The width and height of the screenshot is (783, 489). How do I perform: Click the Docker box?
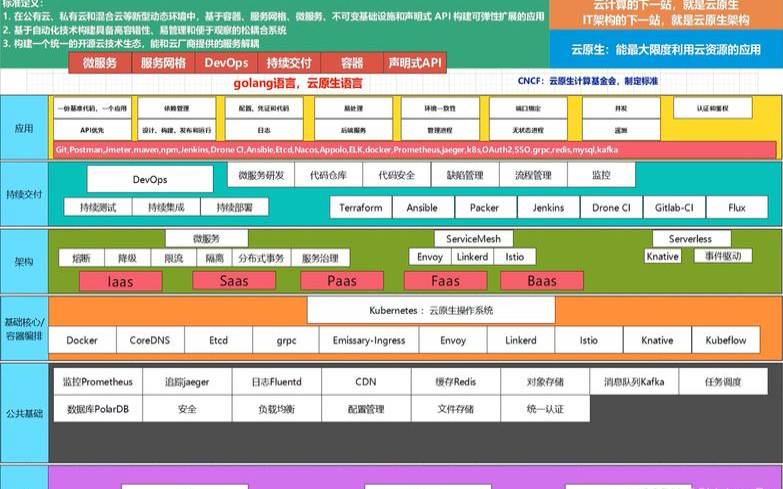(x=82, y=340)
